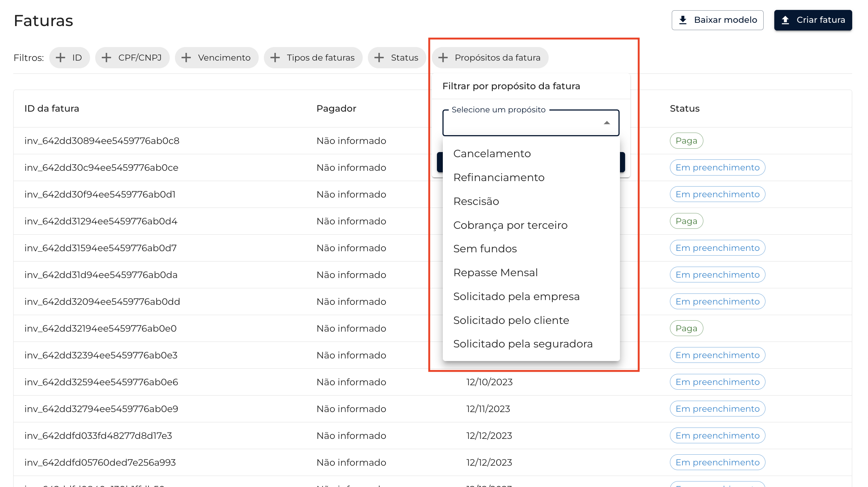This screenshot has height=487, width=868.
Task: Collapse the Selecione um propósito dropdown arrow
Action: [607, 123]
